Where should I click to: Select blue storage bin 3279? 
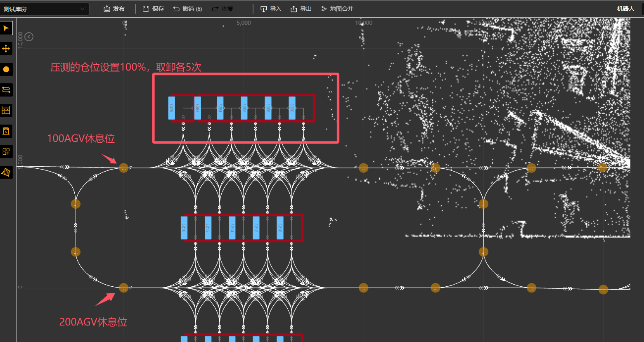click(172, 108)
